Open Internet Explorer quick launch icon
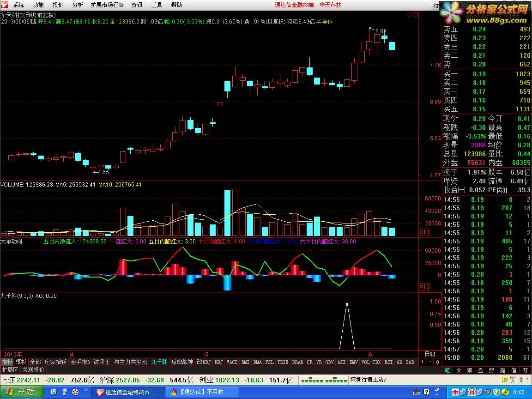 (x=54, y=392)
